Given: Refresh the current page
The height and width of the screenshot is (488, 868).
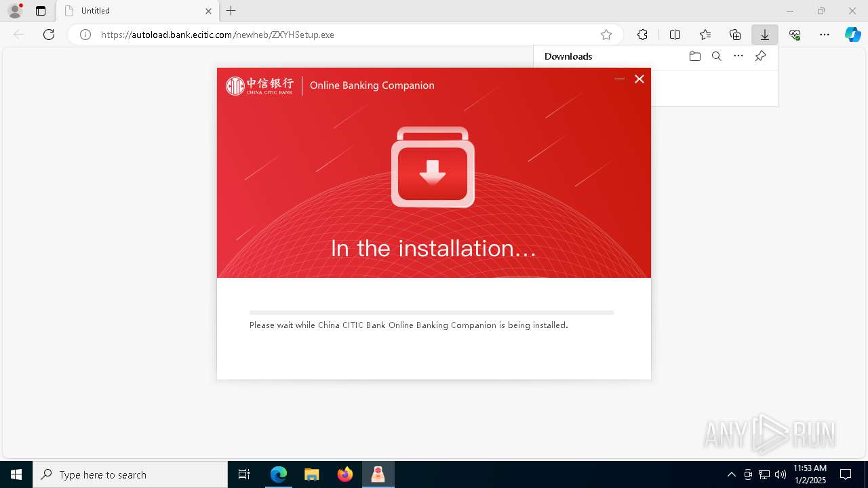Looking at the screenshot, I should 49,35.
